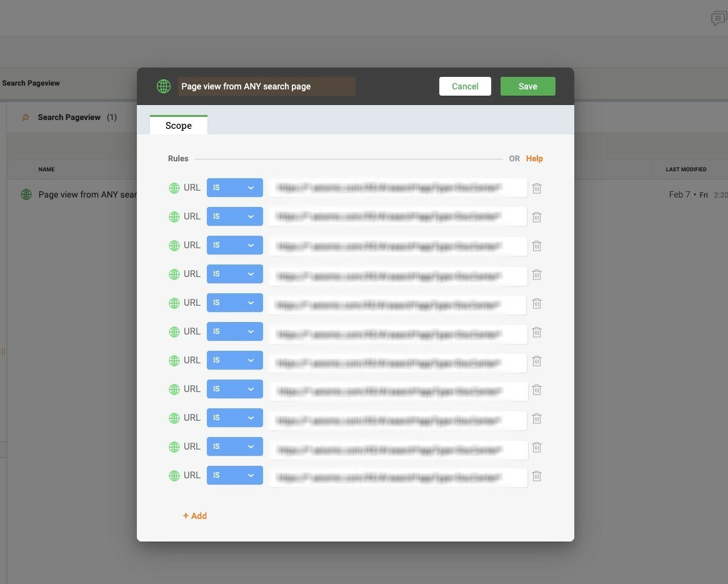Click the Search Pageview group icon in background

[x=26, y=118]
